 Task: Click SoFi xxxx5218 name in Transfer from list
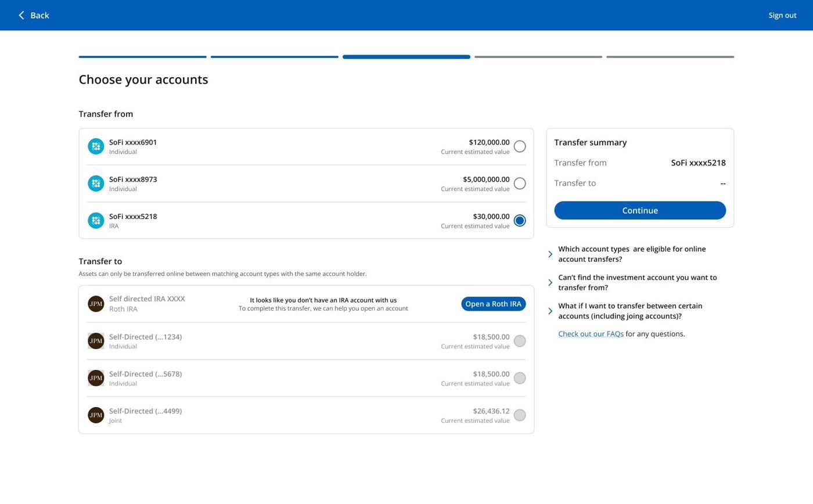(133, 217)
